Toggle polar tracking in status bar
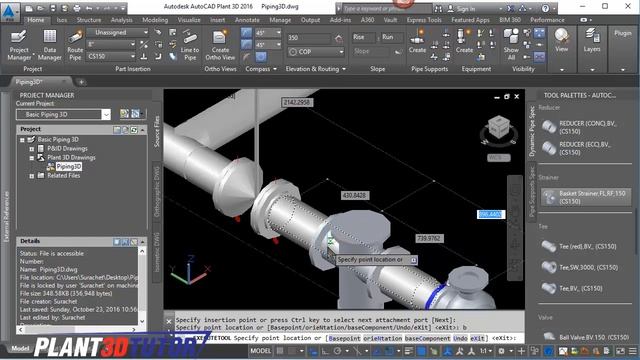Image resolution: width=640 pixels, height=360 pixels. click(x=337, y=351)
